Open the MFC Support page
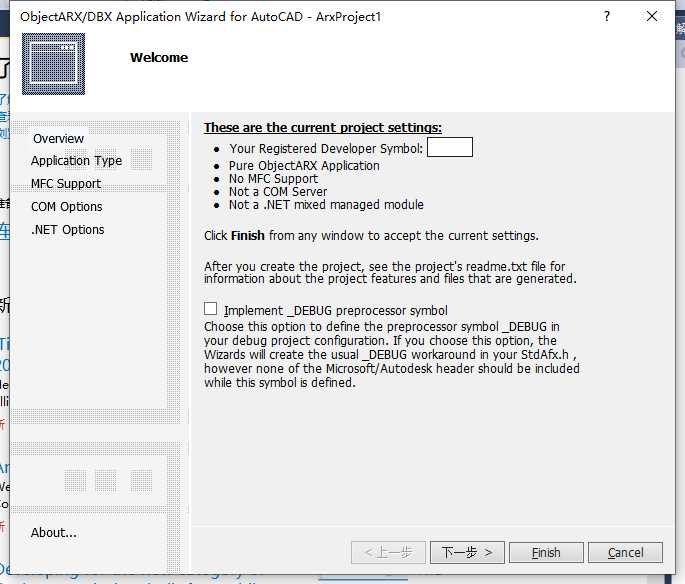Image resolution: width=685 pixels, height=584 pixels. pos(66,184)
